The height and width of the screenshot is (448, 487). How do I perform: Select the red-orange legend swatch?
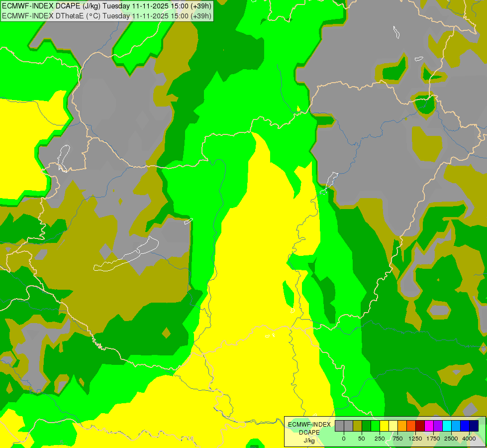pyautogui.click(x=411, y=426)
